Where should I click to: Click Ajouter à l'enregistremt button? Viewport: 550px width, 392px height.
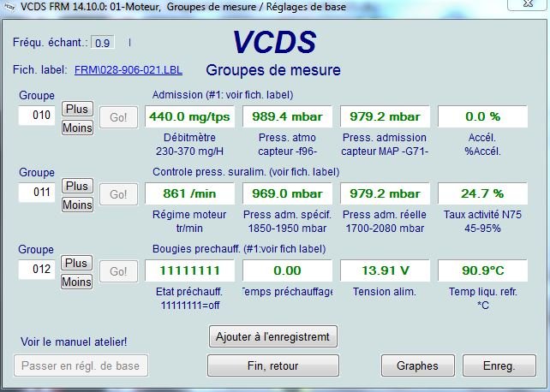point(273,336)
